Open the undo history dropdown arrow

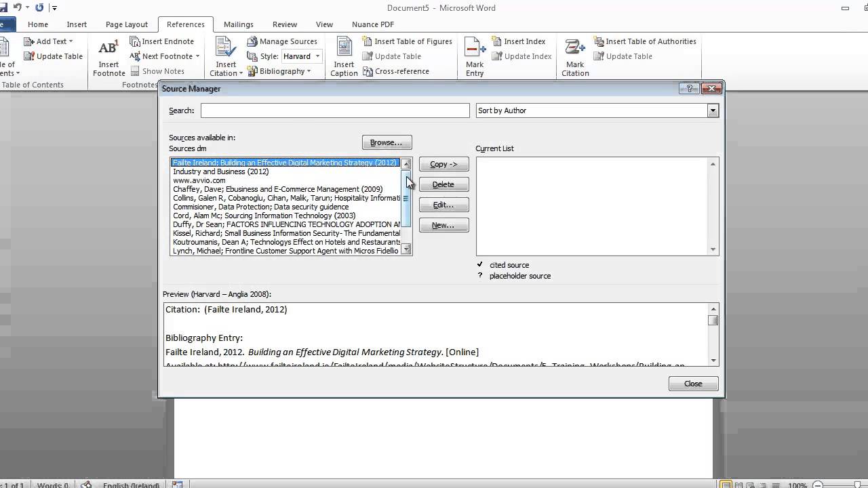coord(27,8)
